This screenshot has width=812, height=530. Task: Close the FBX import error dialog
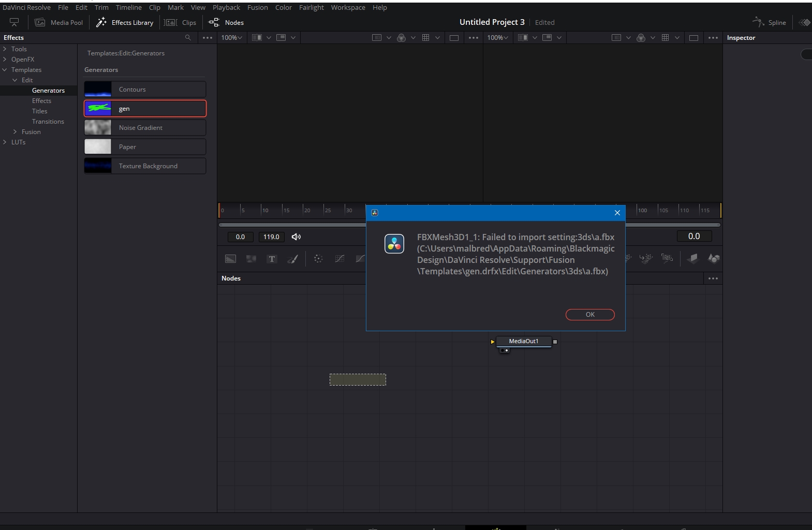[x=617, y=213]
